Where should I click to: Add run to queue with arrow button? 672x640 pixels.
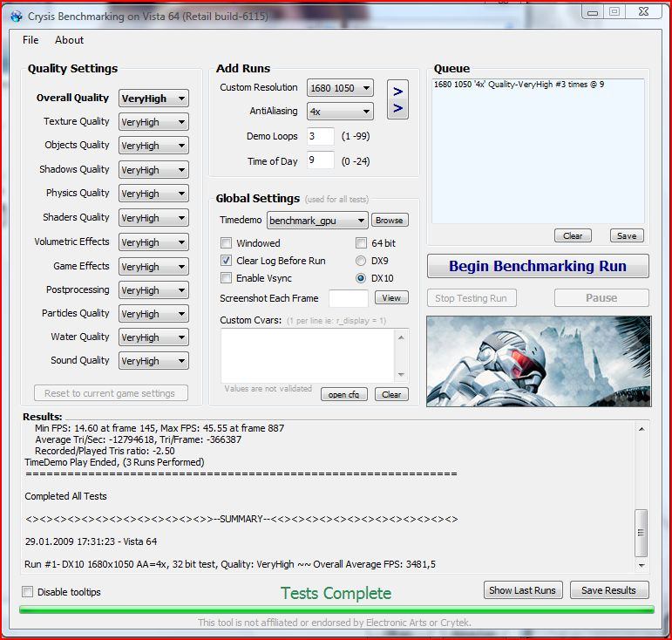click(397, 99)
